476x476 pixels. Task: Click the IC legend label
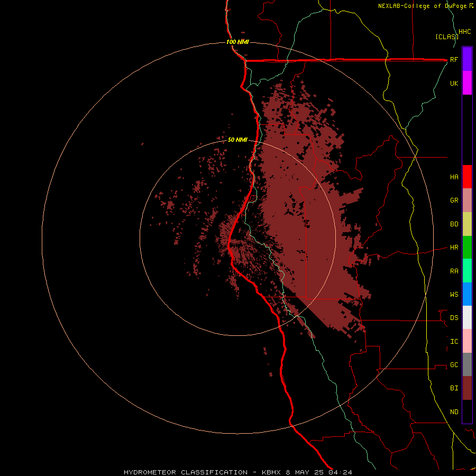[x=454, y=342]
